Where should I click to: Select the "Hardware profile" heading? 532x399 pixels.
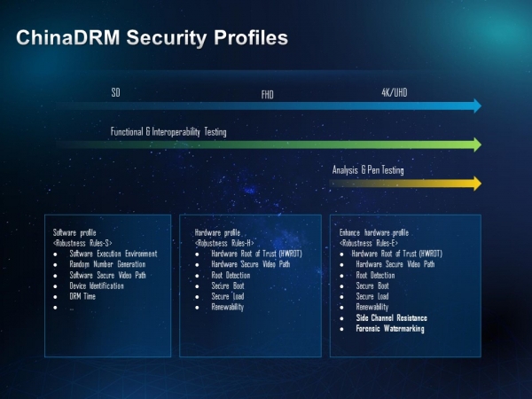click(217, 232)
